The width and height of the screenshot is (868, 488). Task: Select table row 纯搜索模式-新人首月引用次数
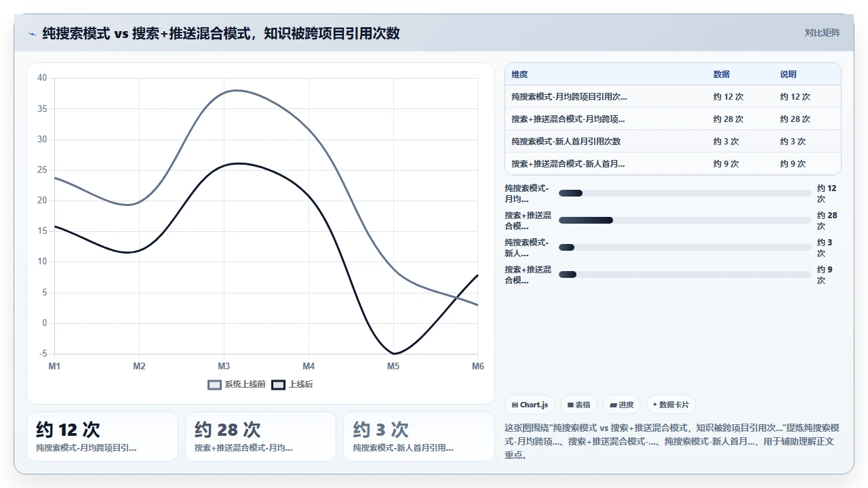coord(673,142)
